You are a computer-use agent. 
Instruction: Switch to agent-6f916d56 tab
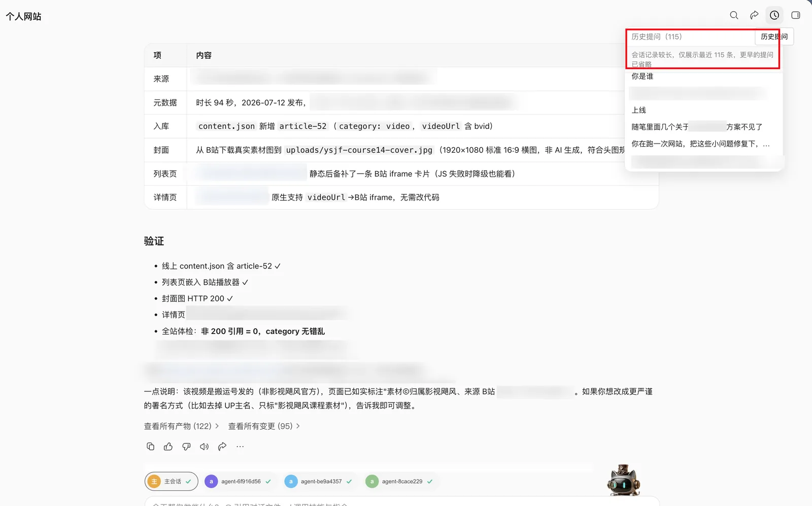point(238,481)
